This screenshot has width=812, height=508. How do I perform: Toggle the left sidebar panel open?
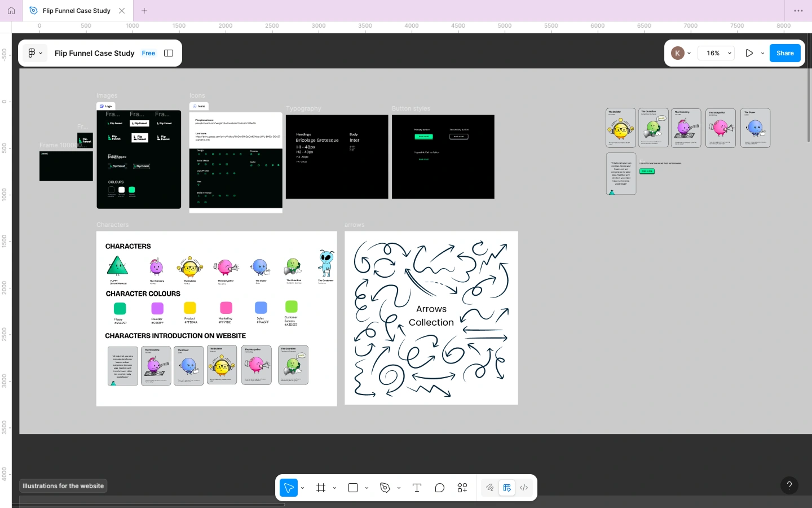[x=168, y=52]
